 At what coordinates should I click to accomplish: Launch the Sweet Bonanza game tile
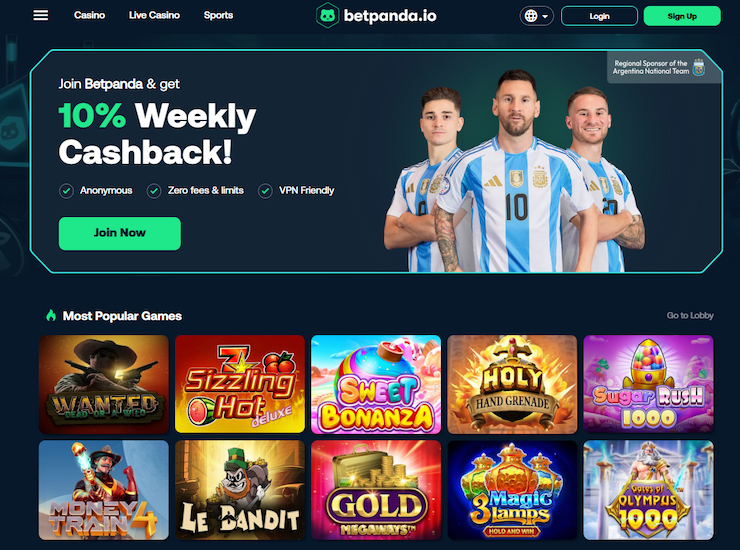(376, 384)
